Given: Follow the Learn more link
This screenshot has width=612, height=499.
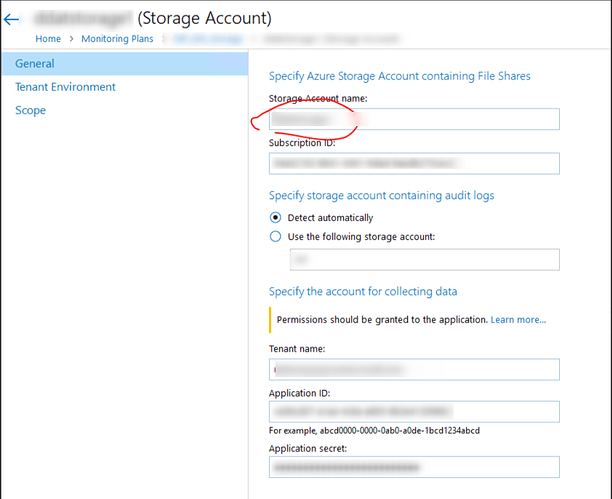Looking at the screenshot, I should tap(518, 320).
